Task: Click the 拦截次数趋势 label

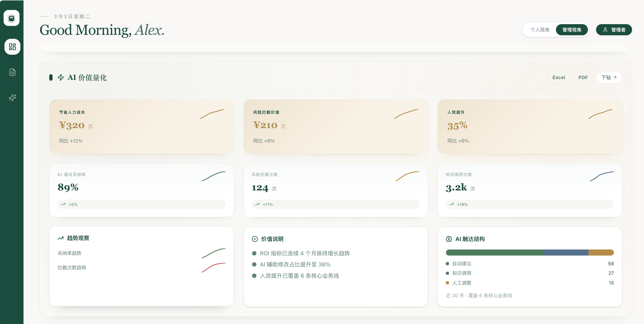Action: tap(72, 268)
